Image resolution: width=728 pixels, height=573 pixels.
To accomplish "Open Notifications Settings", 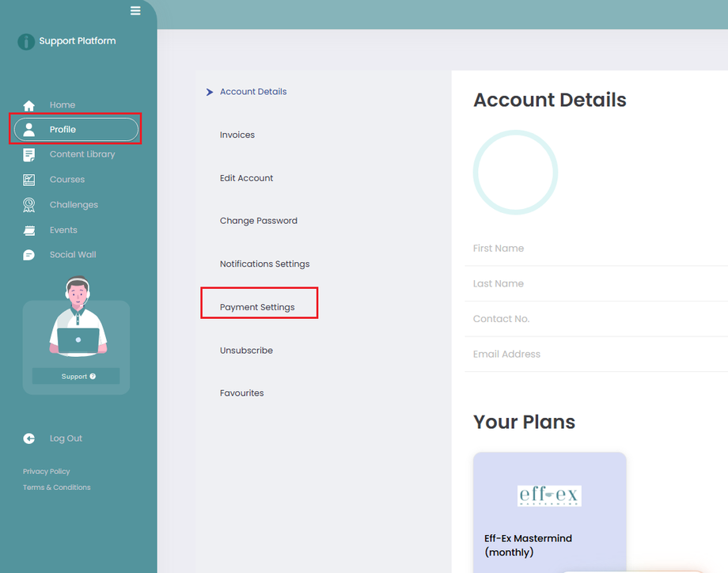I will pyautogui.click(x=264, y=264).
